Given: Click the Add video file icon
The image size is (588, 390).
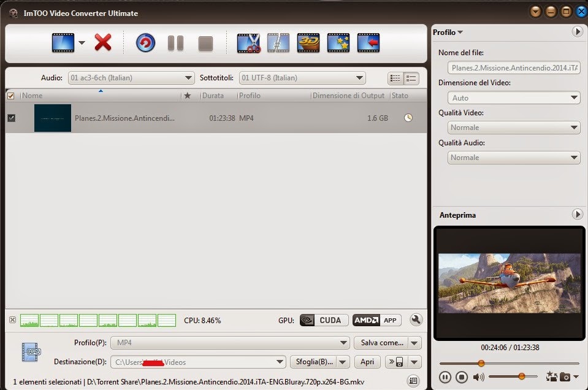Looking at the screenshot, I should tap(63, 43).
